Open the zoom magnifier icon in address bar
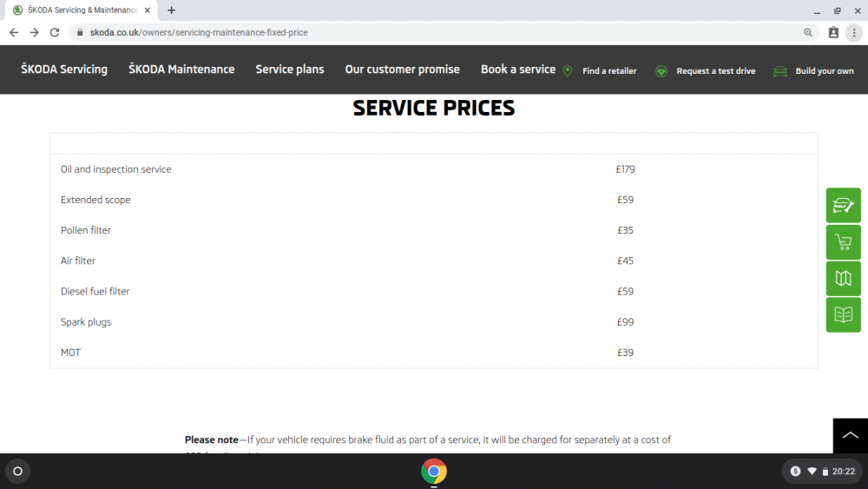This screenshot has height=489, width=868. click(808, 33)
